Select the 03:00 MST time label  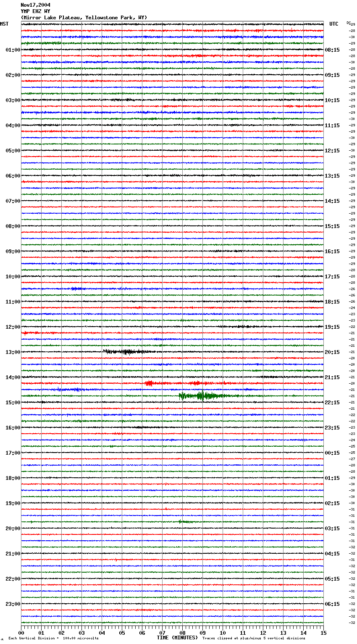pos(13,100)
